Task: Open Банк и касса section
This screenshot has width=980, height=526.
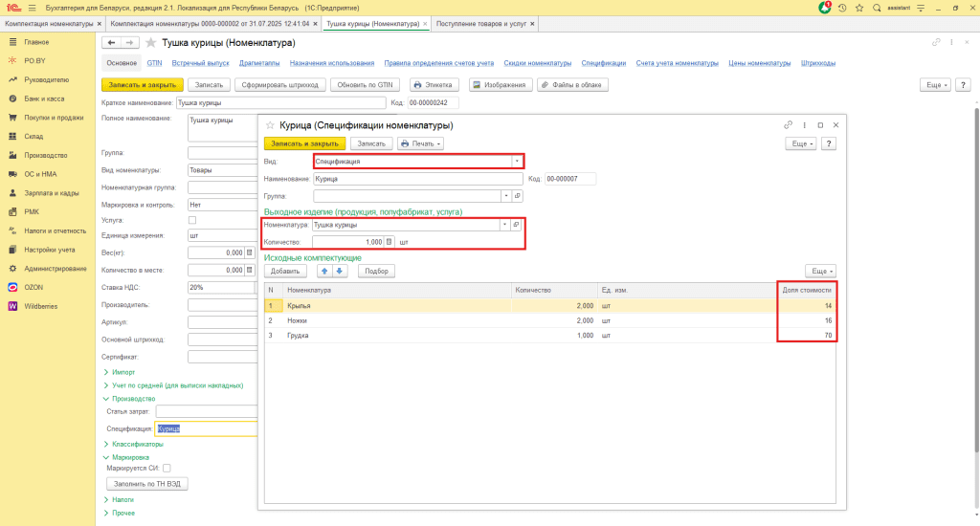Action: (x=44, y=99)
